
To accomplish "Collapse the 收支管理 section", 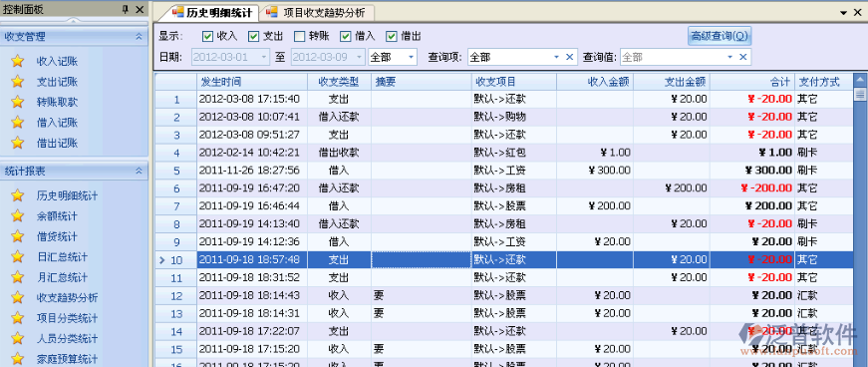I will coord(139,37).
